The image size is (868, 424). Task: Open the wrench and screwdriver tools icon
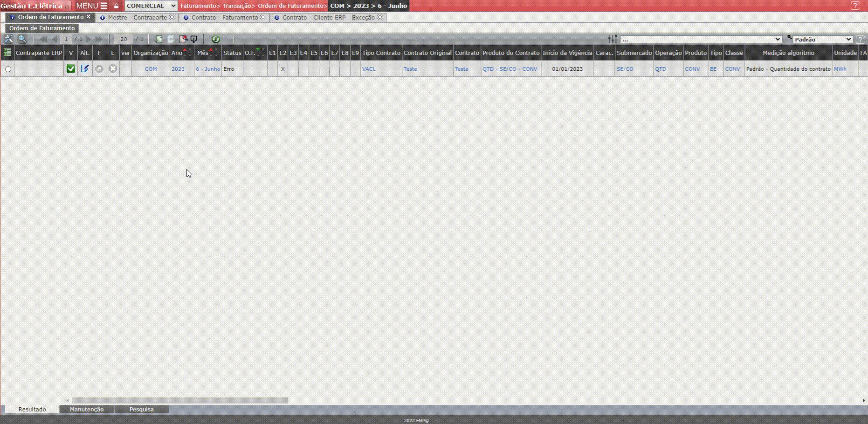tap(8, 39)
